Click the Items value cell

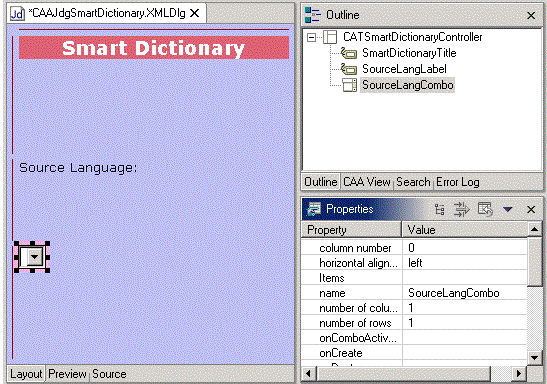tap(465, 278)
